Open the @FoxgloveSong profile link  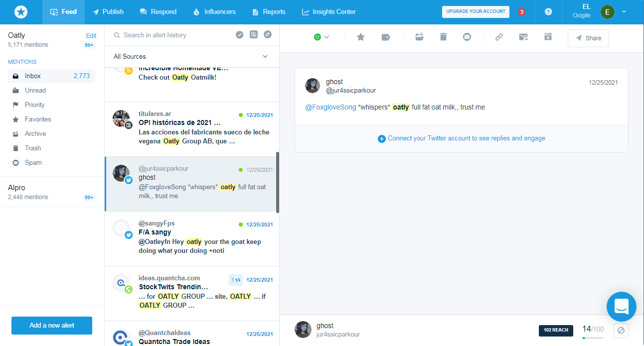(331, 107)
